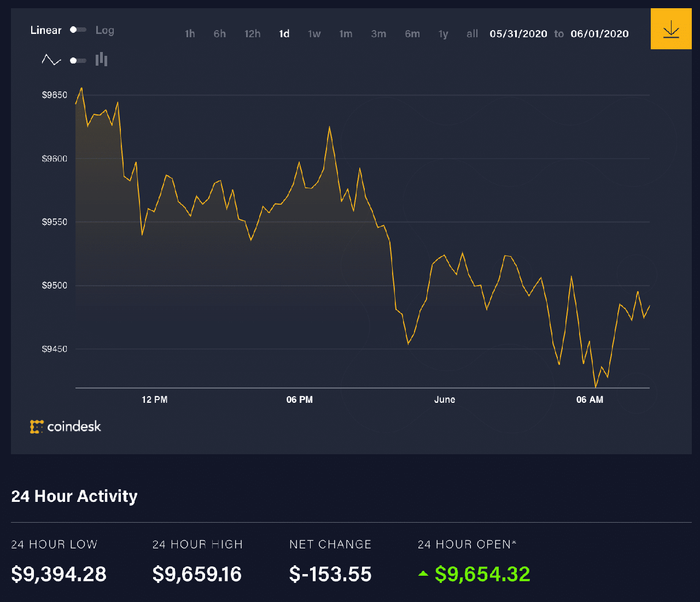Click the 12 PM x-axis label
Image resolution: width=700 pixels, height=602 pixels.
(155, 400)
